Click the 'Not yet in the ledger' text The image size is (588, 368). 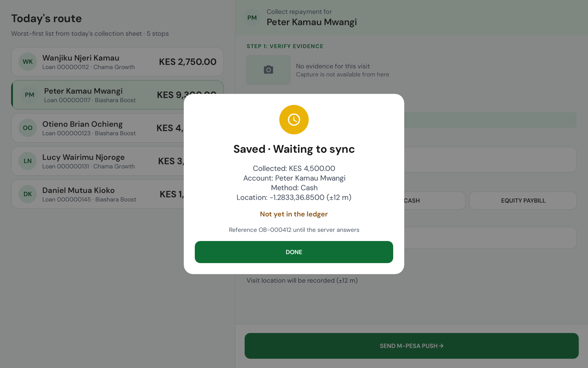[294, 214]
